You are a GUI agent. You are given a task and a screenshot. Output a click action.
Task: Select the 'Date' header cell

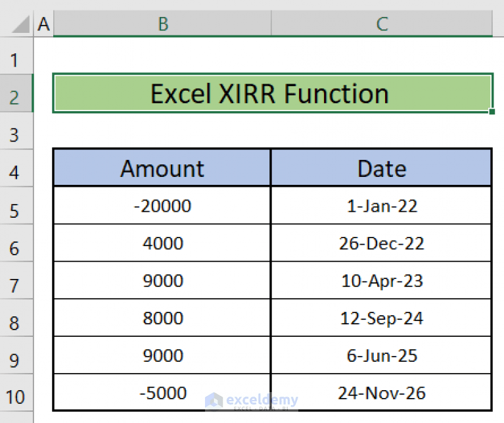(382, 168)
